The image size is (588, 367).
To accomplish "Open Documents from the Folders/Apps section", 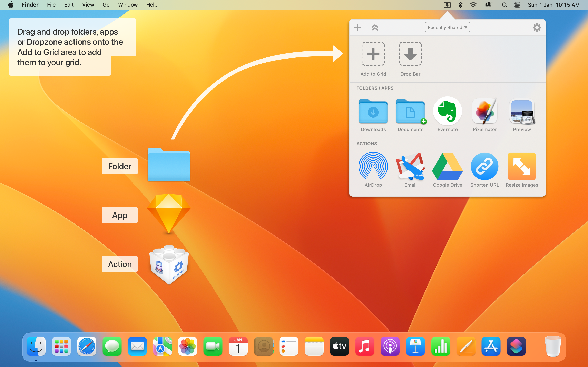I will point(410,112).
